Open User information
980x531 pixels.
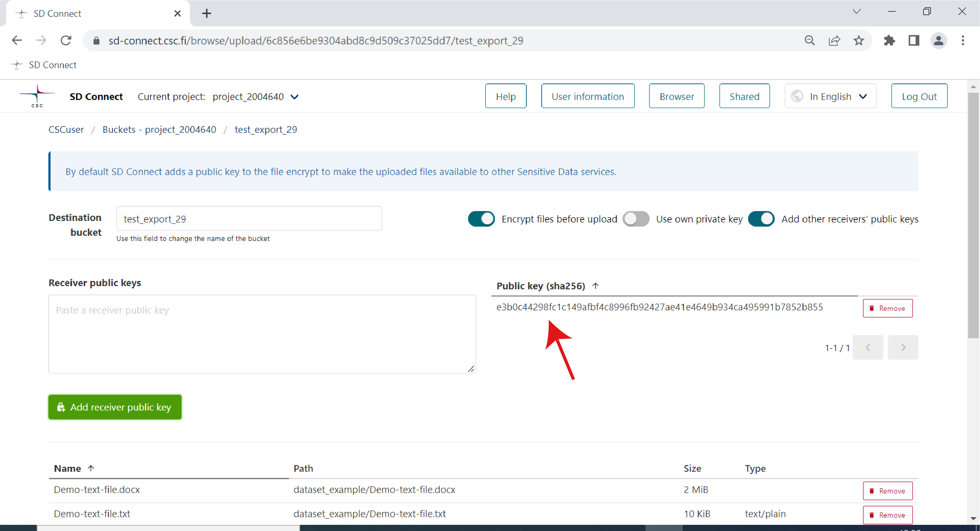point(588,96)
